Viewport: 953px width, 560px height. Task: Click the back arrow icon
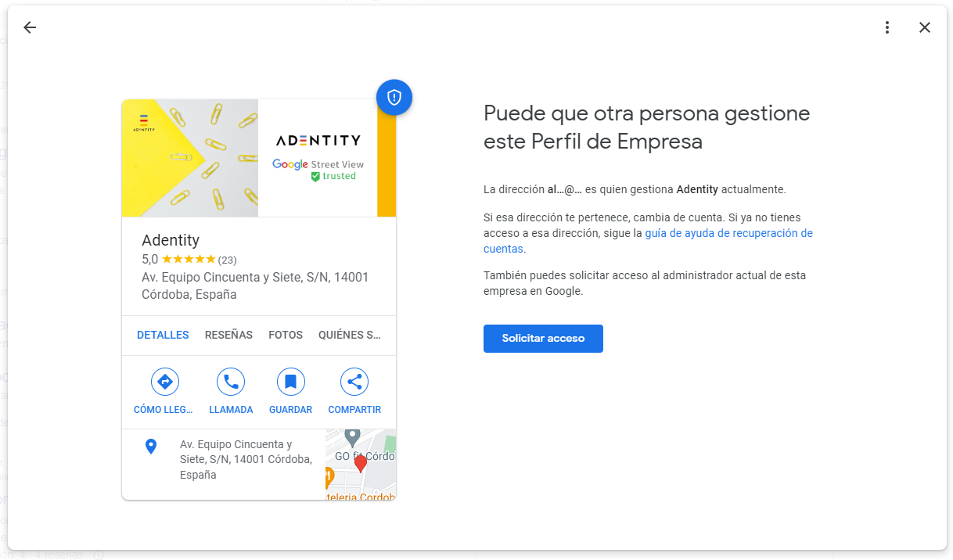(30, 27)
